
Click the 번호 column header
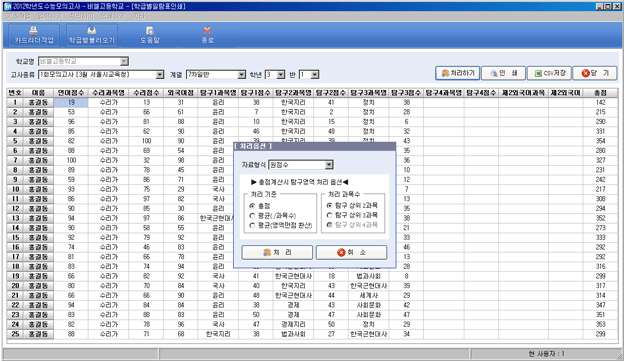click(x=15, y=92)
